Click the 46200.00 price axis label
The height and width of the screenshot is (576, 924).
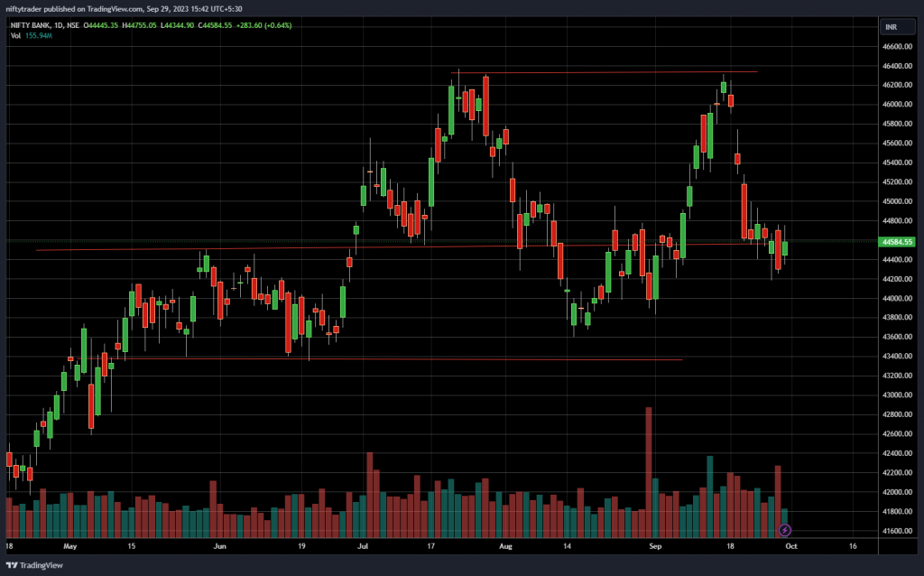point(898,85)
